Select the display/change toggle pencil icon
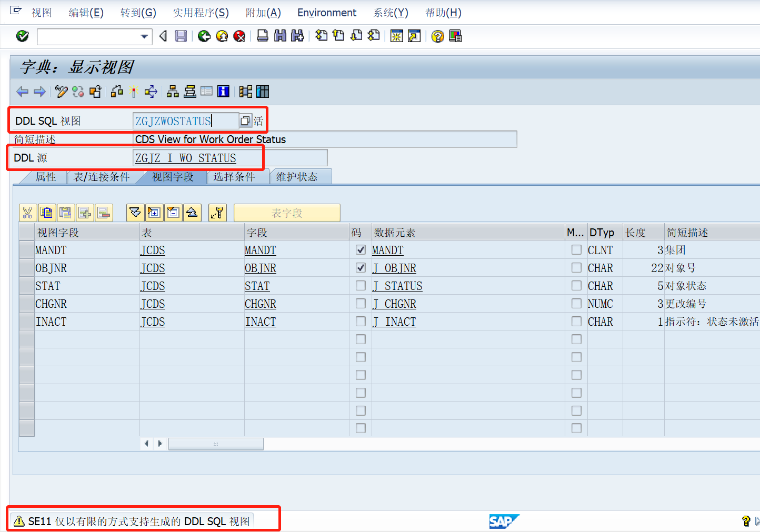 62,92
